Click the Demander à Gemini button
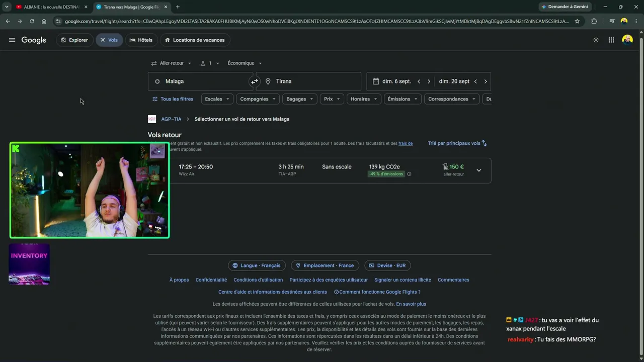 coord(565,7)
